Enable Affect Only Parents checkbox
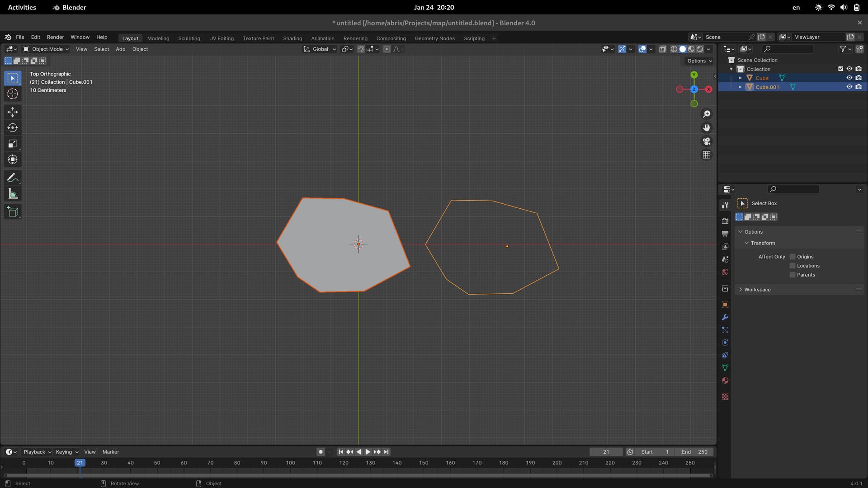The height and width of the screenshot is (488, 868). point(793,275)
